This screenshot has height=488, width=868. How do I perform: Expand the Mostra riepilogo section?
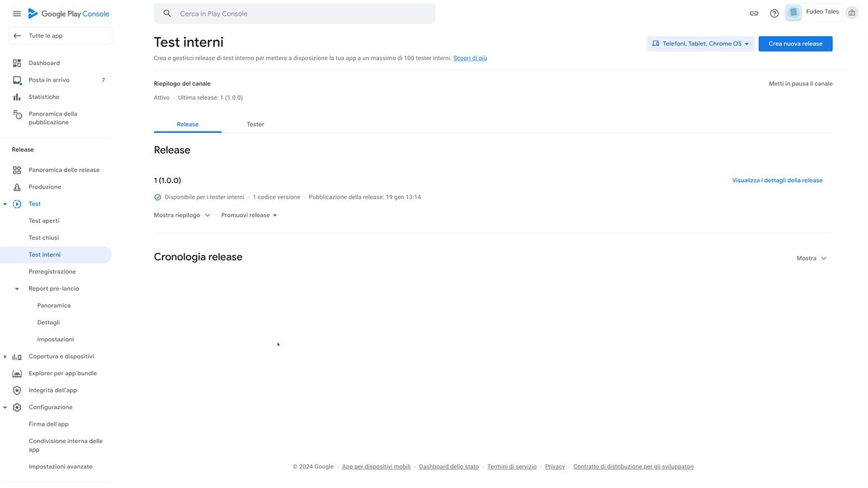click(182, 215)
